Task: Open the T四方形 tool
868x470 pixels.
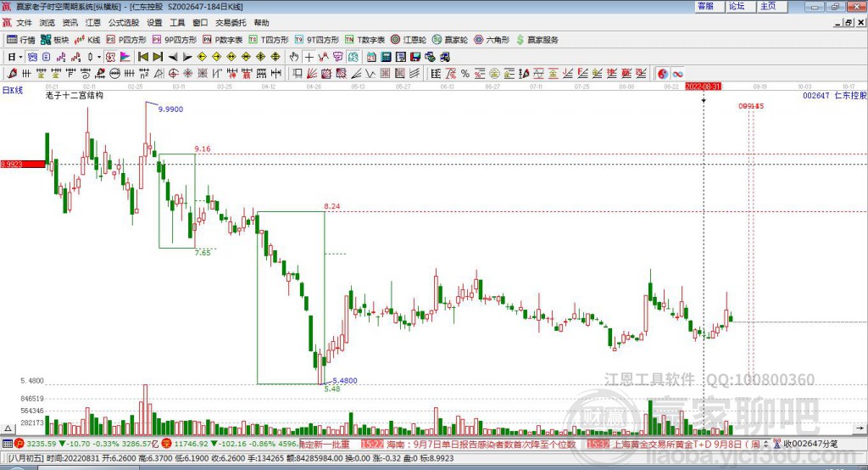Action: (x=269, y=40)
